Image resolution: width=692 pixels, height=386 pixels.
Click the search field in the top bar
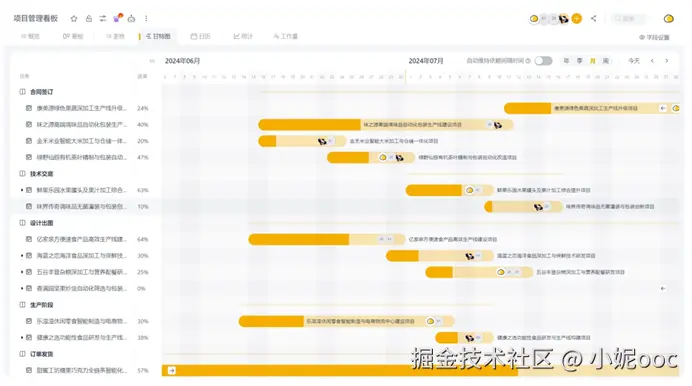630,19
